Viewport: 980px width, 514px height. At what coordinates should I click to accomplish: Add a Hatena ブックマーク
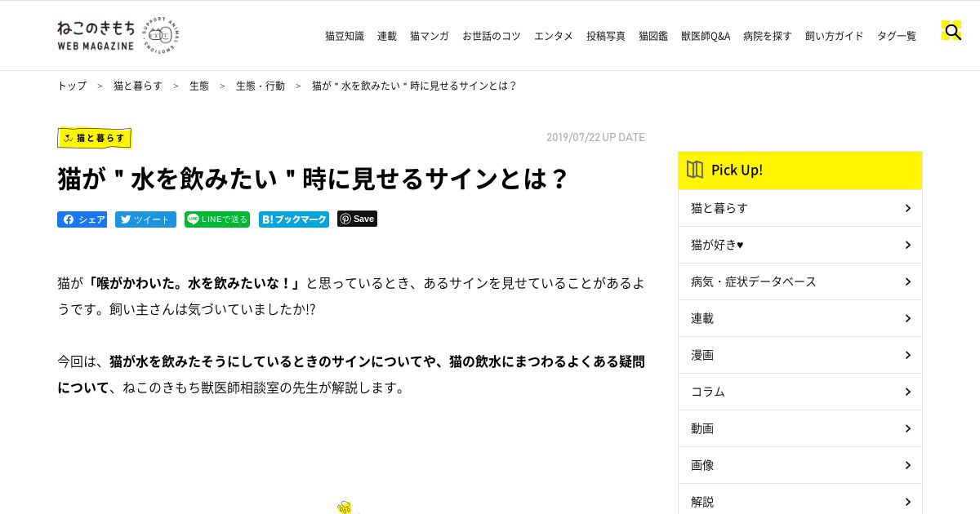click(x=294, y=219)
